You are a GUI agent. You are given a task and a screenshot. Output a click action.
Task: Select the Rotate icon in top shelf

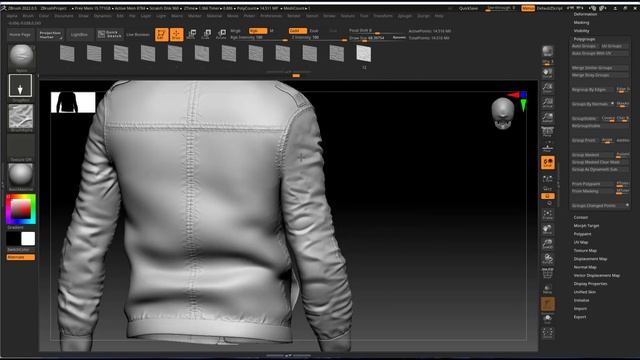221,34
